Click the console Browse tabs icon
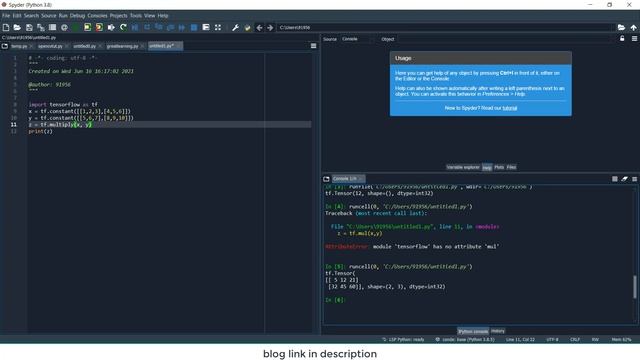Image resolution: width=640 pixels, height=360 pixels. click(326, 179)
